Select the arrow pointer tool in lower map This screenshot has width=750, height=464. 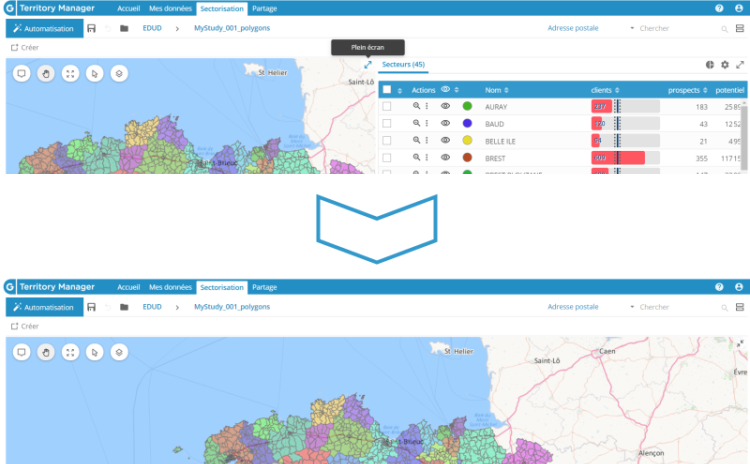94,352
